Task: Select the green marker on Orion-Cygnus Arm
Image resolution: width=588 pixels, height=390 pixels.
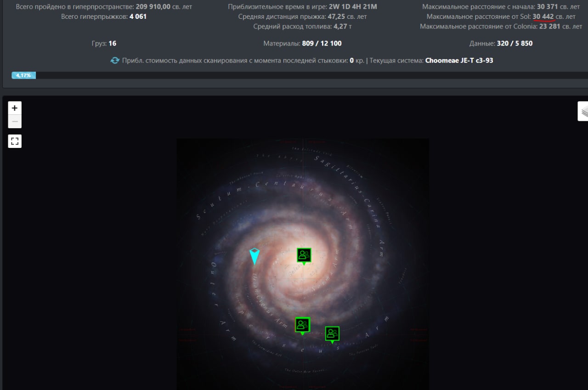Action: coord(302,326)
